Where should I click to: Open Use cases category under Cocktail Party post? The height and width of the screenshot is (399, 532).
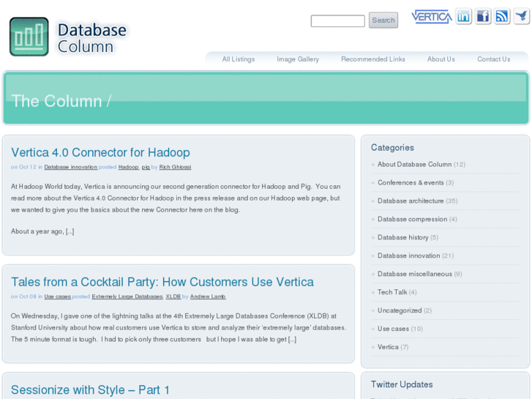click(57, 297)
